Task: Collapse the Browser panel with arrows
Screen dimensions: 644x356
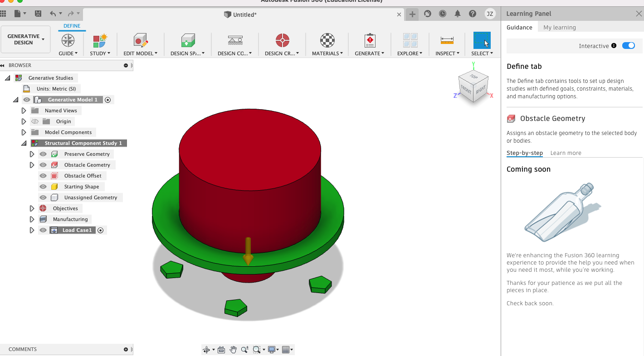Action: 3,65
